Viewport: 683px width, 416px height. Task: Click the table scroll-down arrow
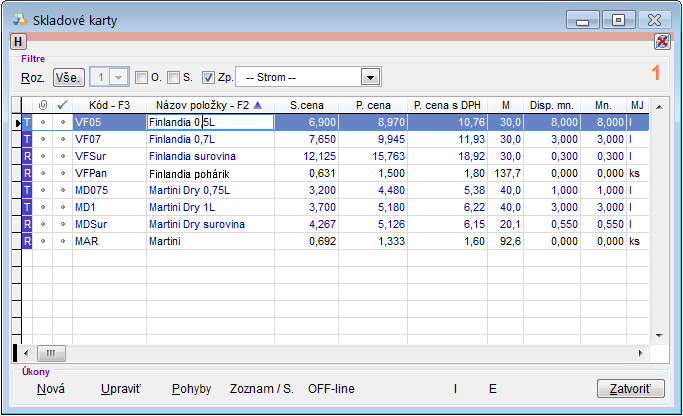coord(658,335)
